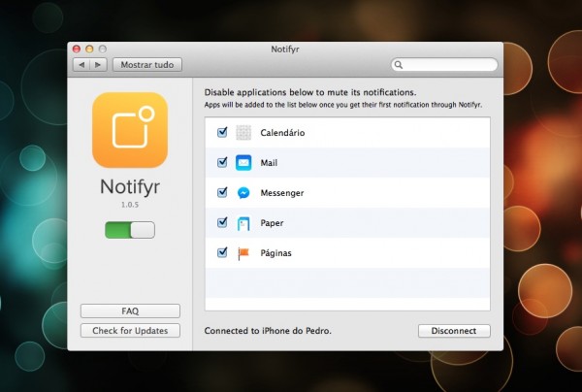Viewport: 582px width, 392px height.
Task: Click the version number 1.0.5
Action: (x=130, y=205)
